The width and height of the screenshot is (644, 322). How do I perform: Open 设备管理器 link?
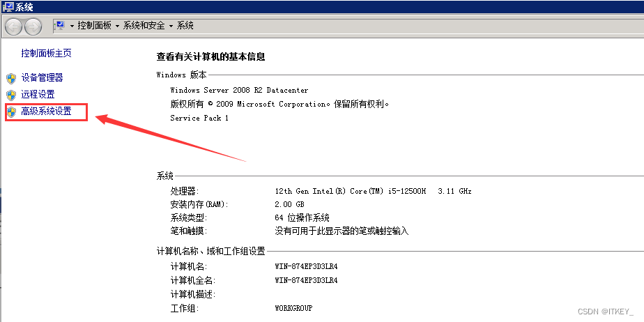[43, 77]
